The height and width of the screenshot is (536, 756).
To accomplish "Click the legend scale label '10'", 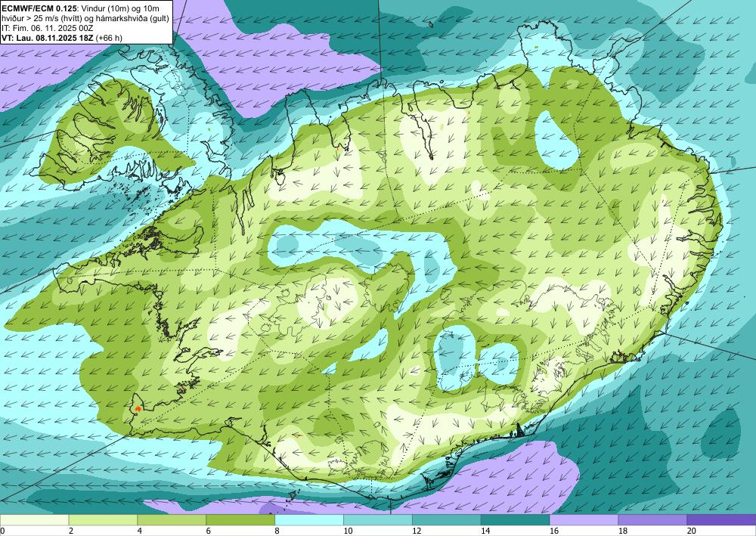I will coord(348,531).
